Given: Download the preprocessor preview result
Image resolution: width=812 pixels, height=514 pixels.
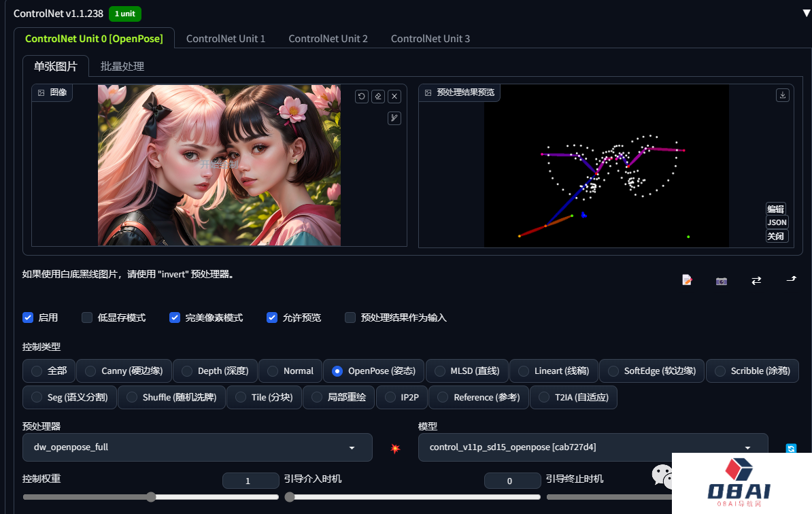Looking at the screenshot, I should (x=783, y=95).
